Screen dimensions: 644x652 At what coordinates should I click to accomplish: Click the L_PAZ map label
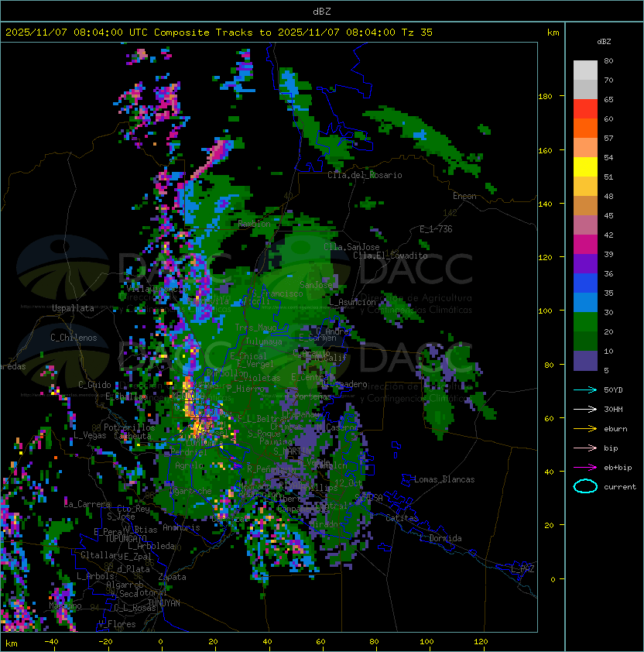522,569
